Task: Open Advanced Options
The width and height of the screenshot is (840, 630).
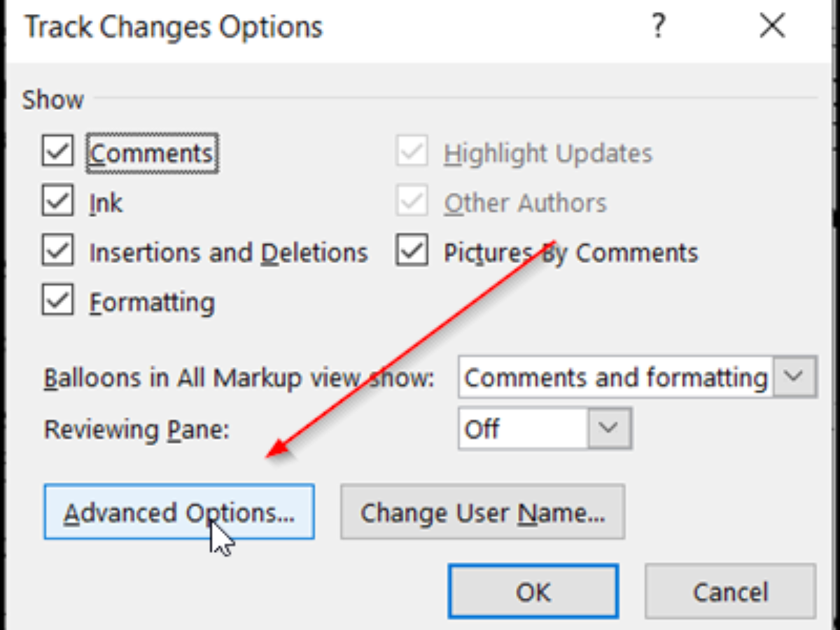Action: (179, 512)
